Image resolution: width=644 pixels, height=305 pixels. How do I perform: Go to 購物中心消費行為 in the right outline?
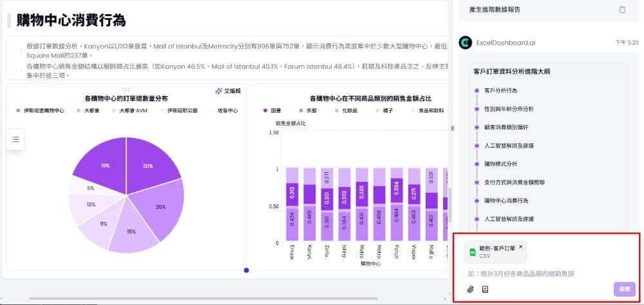click(506, 201)
